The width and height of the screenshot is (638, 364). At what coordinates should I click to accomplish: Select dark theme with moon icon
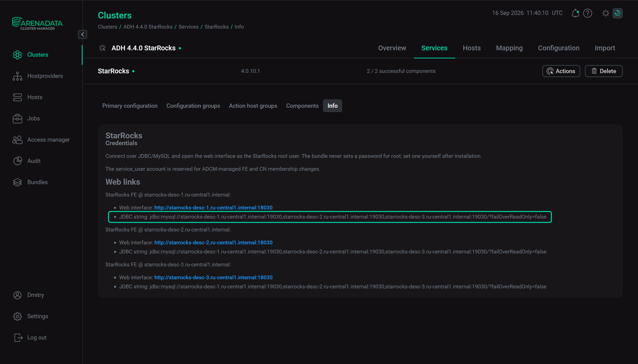(x=617, y=13)
